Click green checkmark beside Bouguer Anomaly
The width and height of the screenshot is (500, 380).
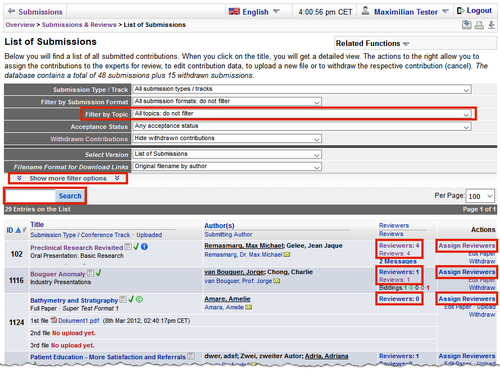98,273
